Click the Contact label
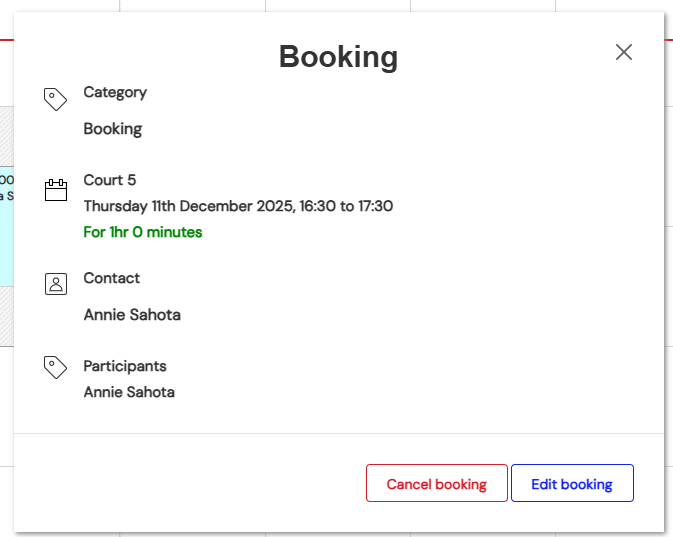673x537 pixels. point(112,278)
